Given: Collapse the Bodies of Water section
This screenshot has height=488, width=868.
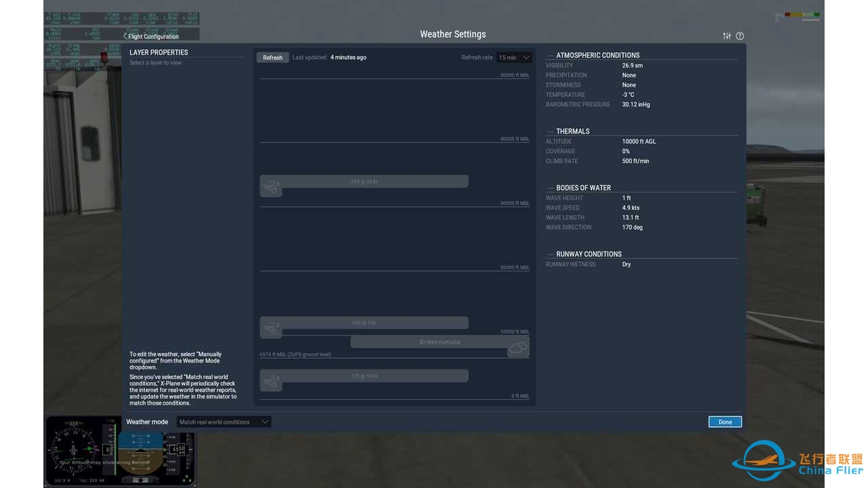Looking at the screenshot, I should [x=551, y=188].
